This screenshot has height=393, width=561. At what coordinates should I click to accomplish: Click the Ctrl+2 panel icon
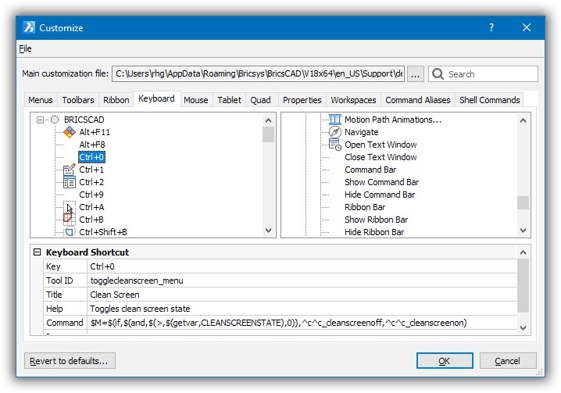[x=69, y=182]
